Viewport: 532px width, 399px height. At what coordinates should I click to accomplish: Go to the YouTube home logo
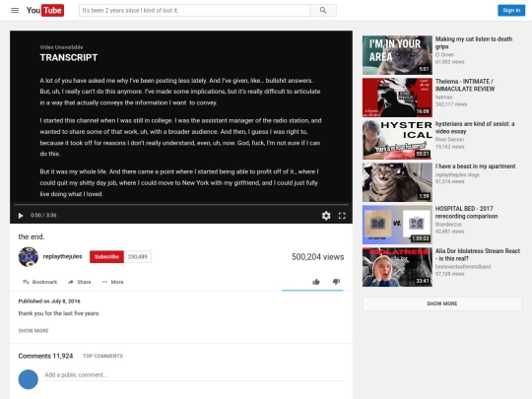45,10
